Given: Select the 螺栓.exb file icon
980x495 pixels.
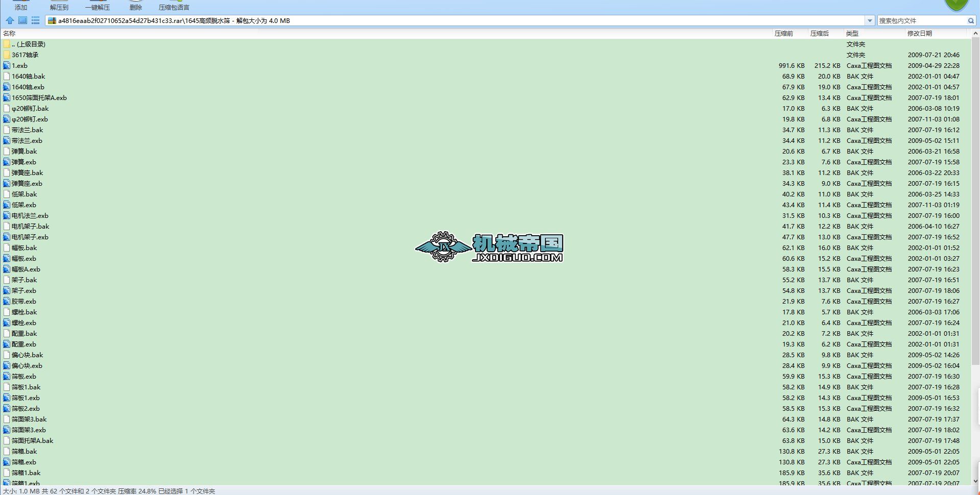Looking at the screenshot, I should 7,323.
